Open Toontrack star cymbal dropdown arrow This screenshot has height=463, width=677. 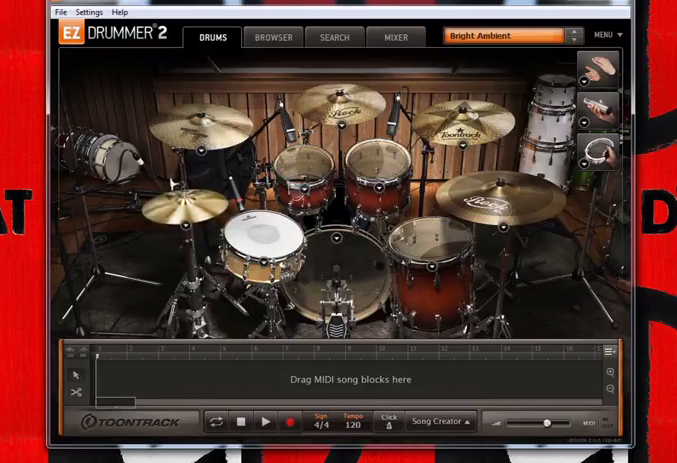pos(463,145)
